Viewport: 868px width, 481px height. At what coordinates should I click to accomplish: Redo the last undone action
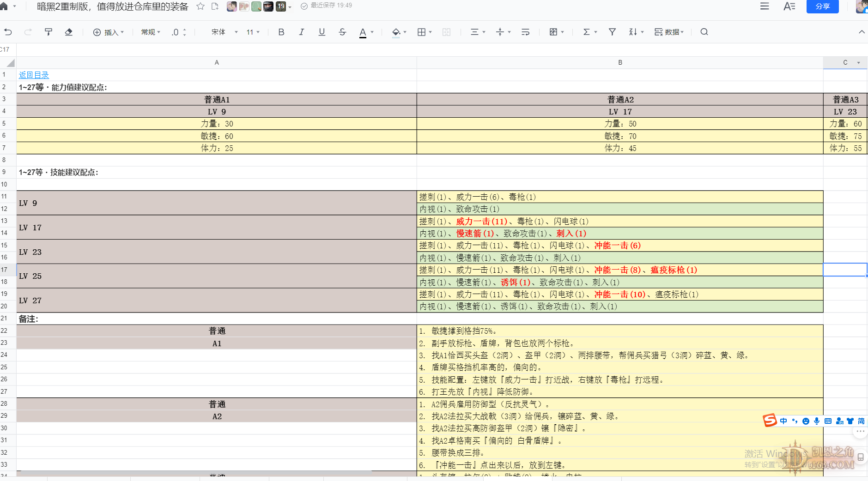click(x=28, y=32)
